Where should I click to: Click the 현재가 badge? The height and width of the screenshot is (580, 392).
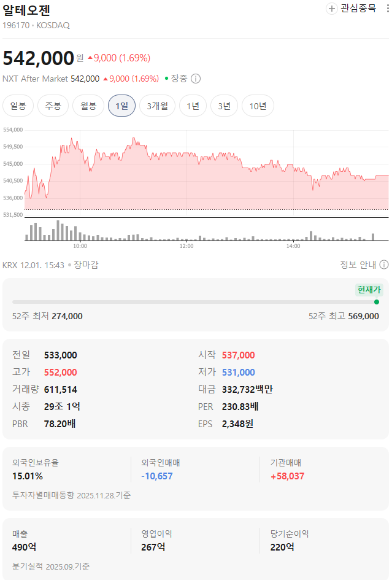pos(369,290)
